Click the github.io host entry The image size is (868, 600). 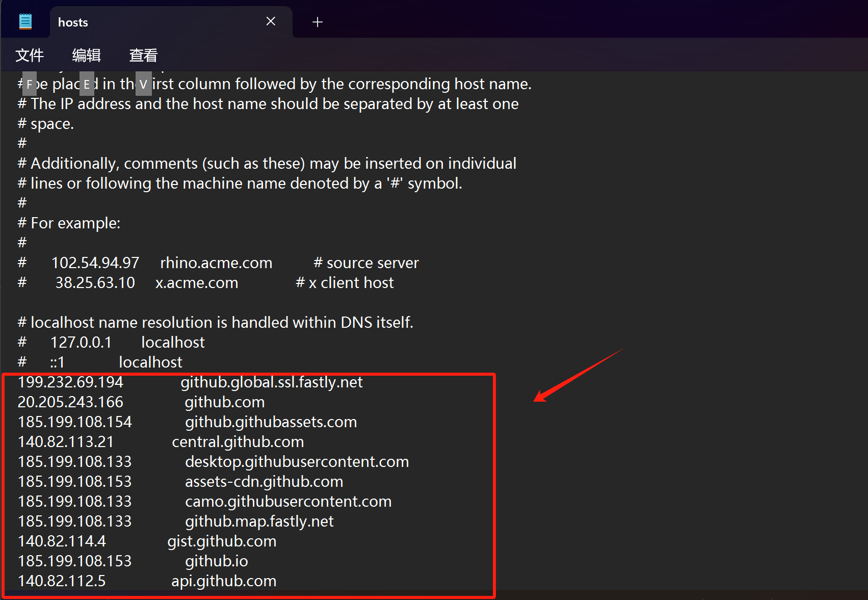[216, 561]
